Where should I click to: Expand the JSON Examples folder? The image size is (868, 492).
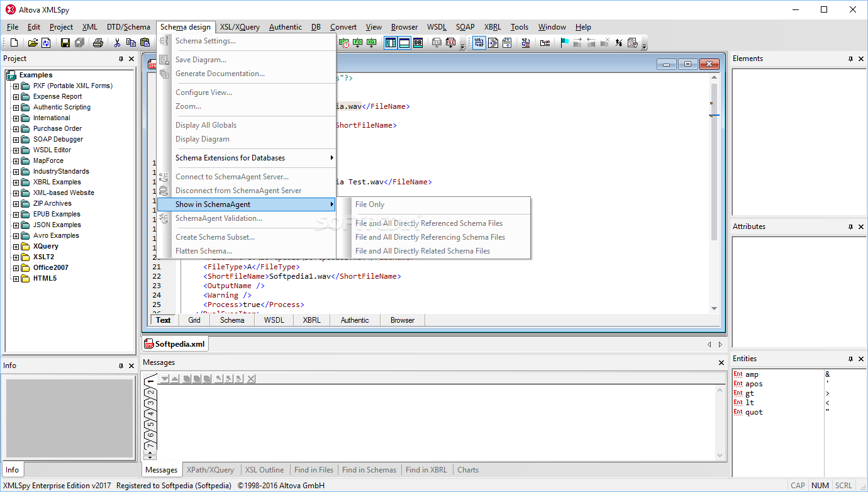click(x=16, y=225)
